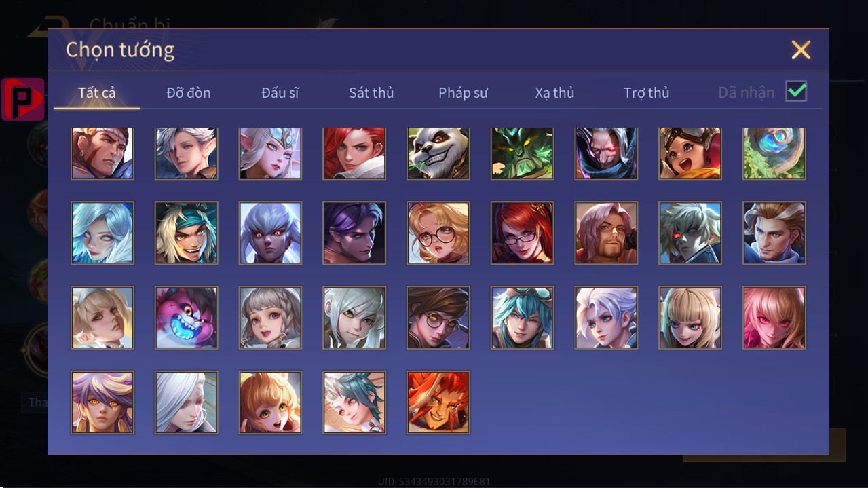The image size is (868, 488).
Task: Filter heroes by Sát thủ
Action: (x=371, y=93)
